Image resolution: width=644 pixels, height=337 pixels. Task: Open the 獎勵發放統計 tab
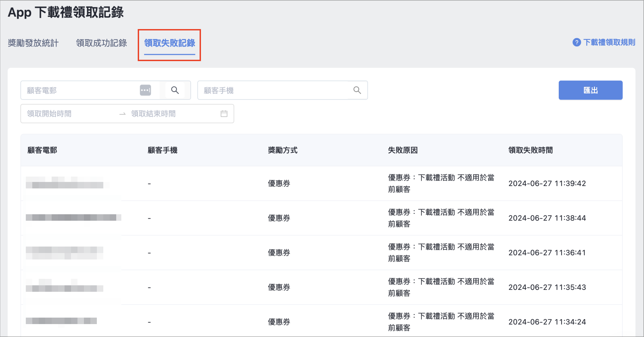pos(33,43)
